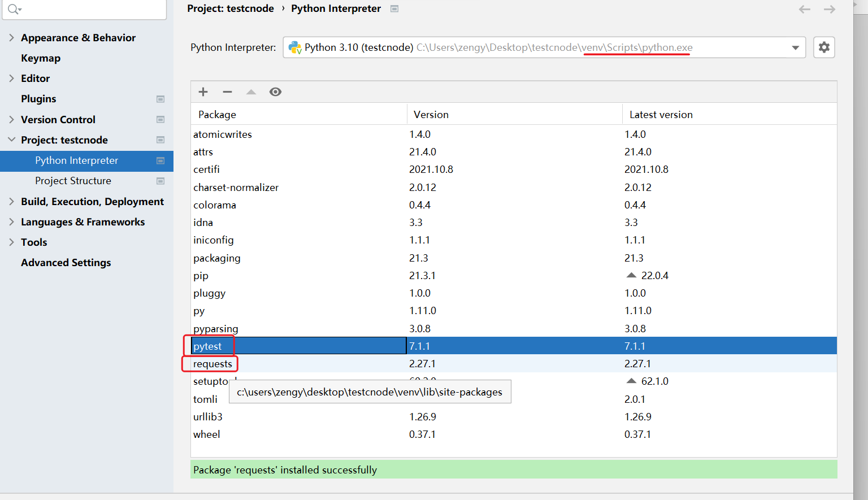868x500 pixels.
Task: Open the Plugins settings page
Action: click(x=38, y=99)
